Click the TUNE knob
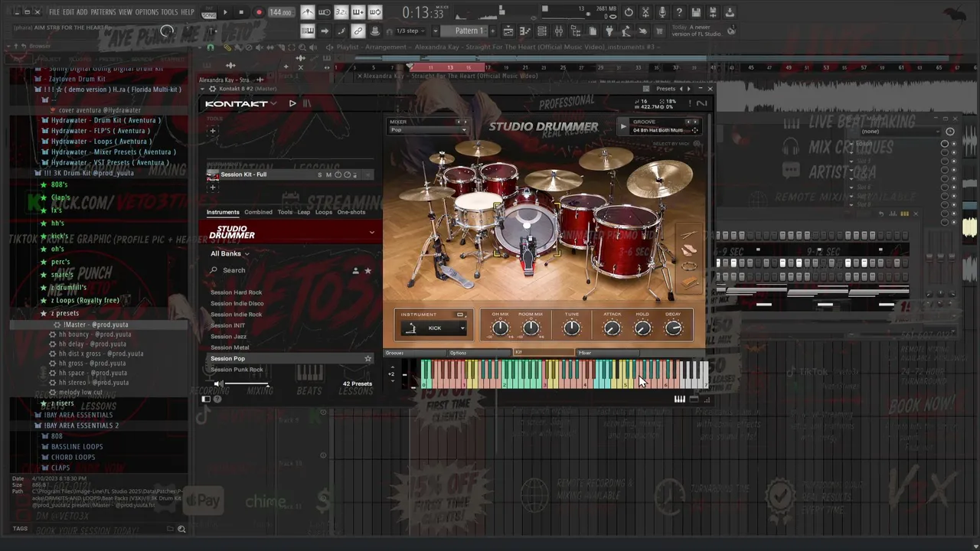 click(x=572, y=328)
